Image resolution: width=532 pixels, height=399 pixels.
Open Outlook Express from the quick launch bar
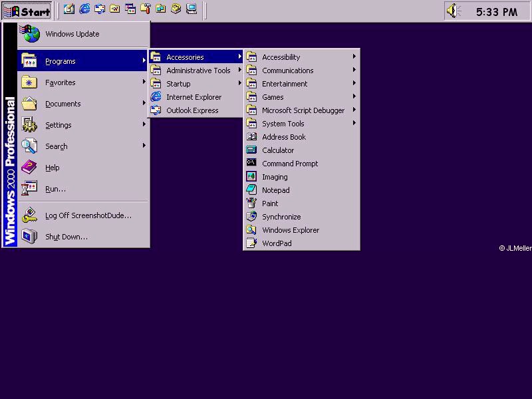99,9
